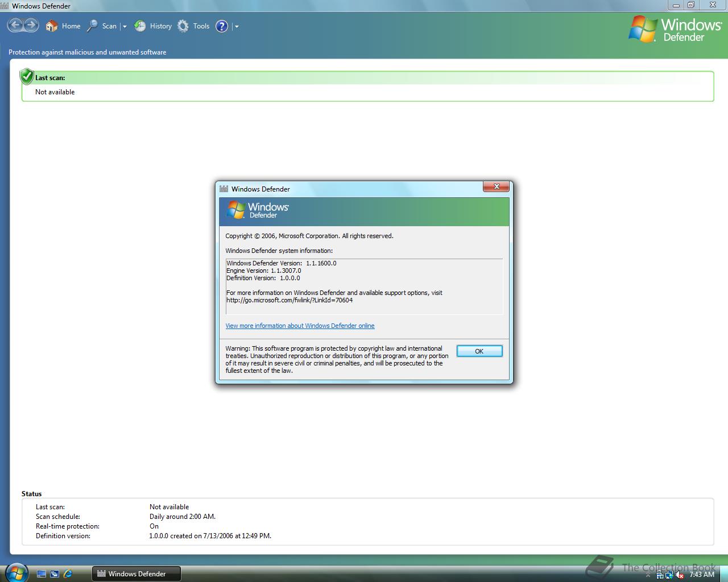This screenshot has height=582, width=728.
Task: Open the Tools gear icon
Action: (x=183, y=26)
